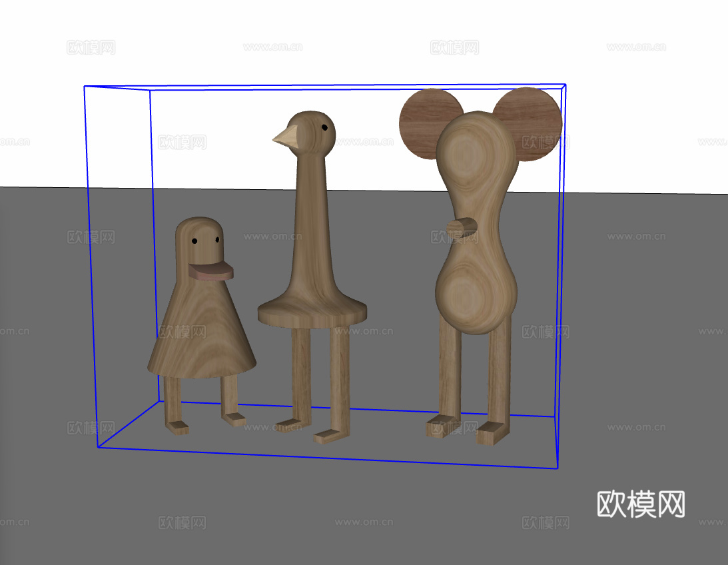728x565 pixels.
Task: Select the wooden duck figure with cone body
Action: click(202, 325)
